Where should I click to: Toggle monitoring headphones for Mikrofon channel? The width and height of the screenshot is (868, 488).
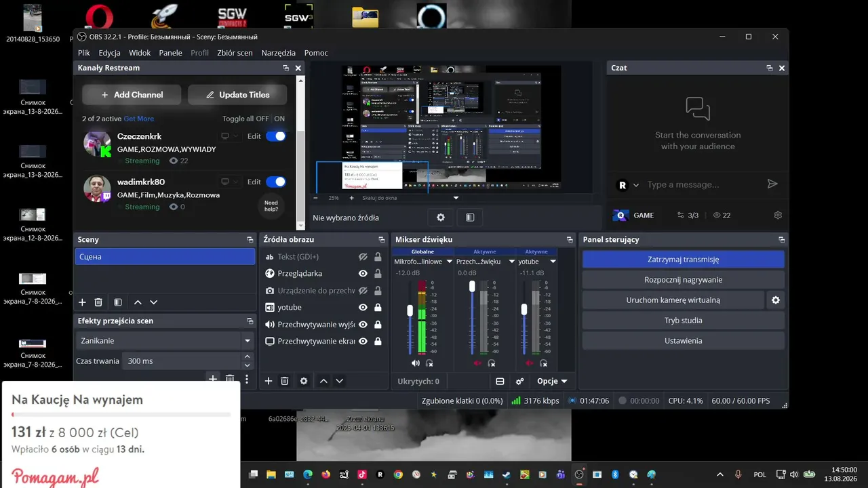click(x=429, y=363)
